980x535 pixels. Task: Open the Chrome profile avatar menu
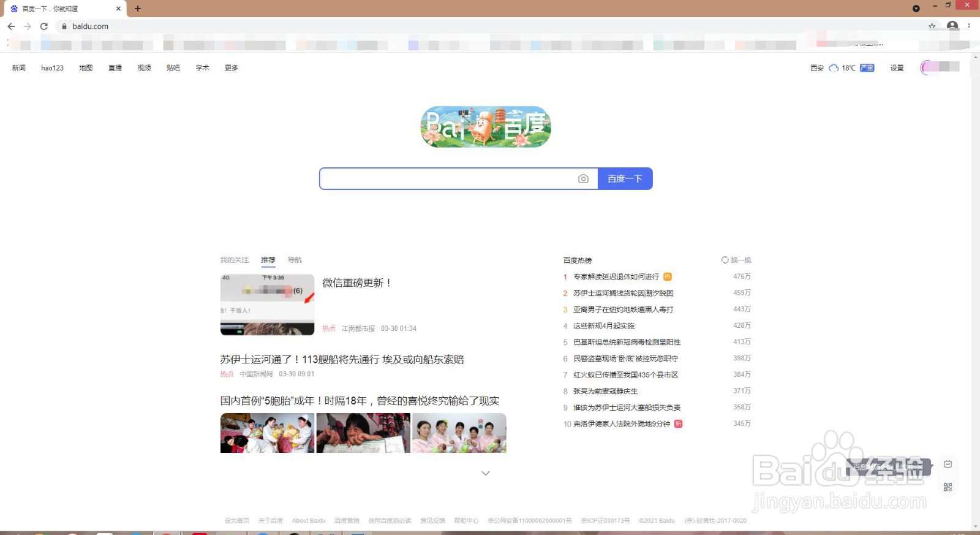952,26
